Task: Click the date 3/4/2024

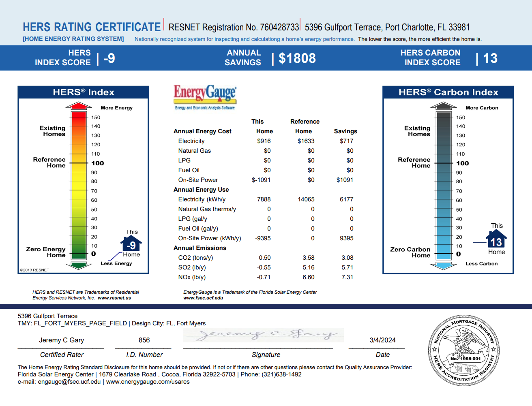Action: coord(382,340)
